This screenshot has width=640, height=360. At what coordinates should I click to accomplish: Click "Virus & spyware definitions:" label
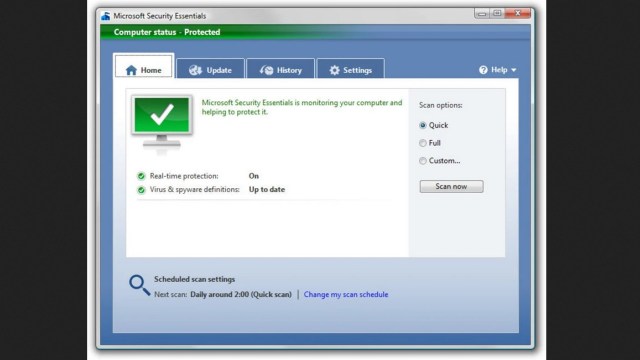coord(194,189)
